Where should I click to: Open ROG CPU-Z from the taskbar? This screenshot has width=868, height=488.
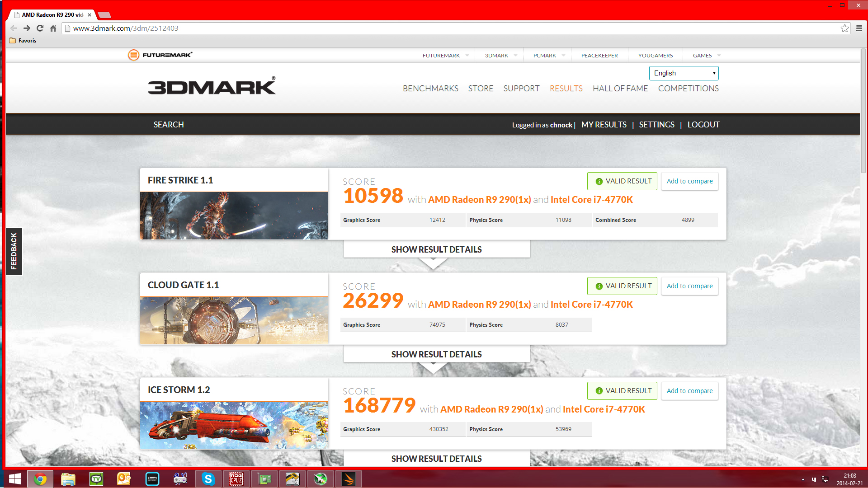pyautogui.click(x=236, y=479)
